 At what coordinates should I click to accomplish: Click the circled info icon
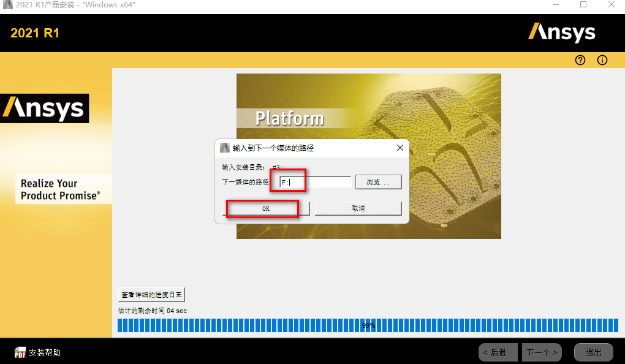tap(602, 60)
